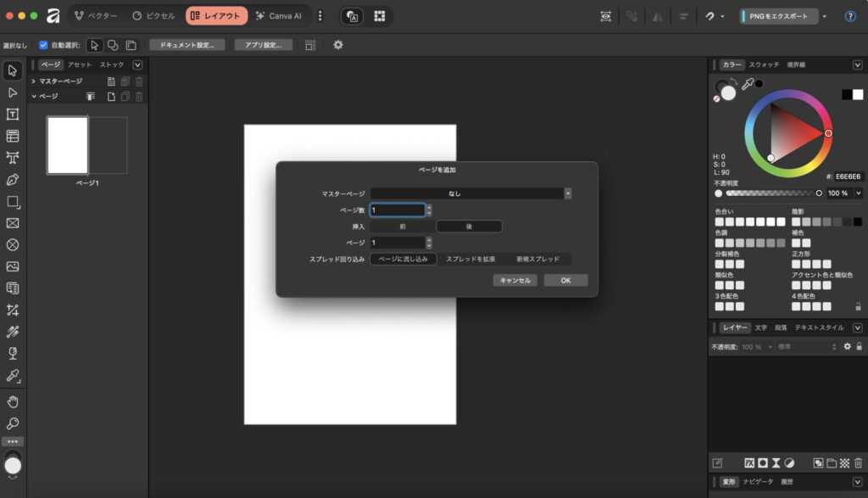Image resolution: width=868 pixels, height=498 pixels.
Task: Click the settings gear in context toolbar
Action: (x=338, y=45)
